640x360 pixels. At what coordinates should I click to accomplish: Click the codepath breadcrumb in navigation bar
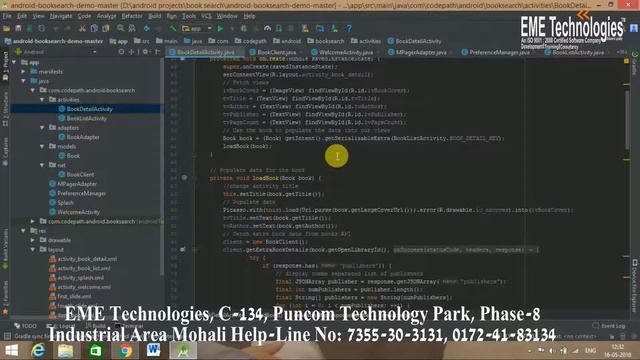tap(250, 41)
